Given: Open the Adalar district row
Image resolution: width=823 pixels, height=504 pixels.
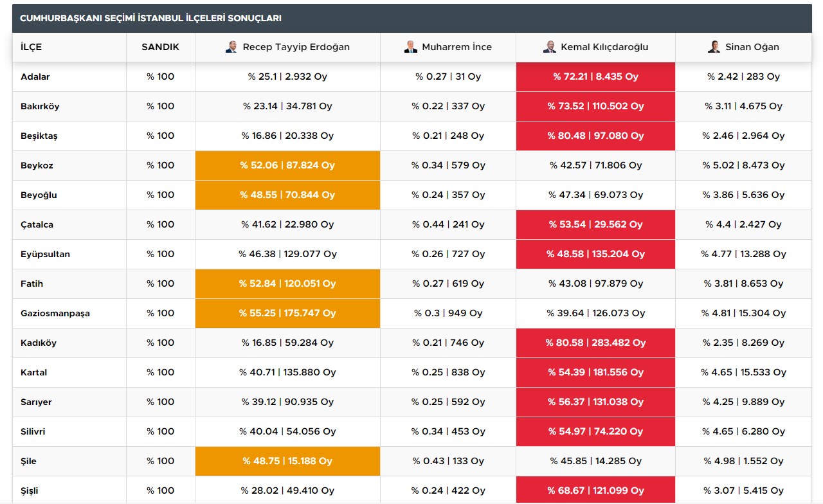Looking at the screenshot, I should 34,76.
